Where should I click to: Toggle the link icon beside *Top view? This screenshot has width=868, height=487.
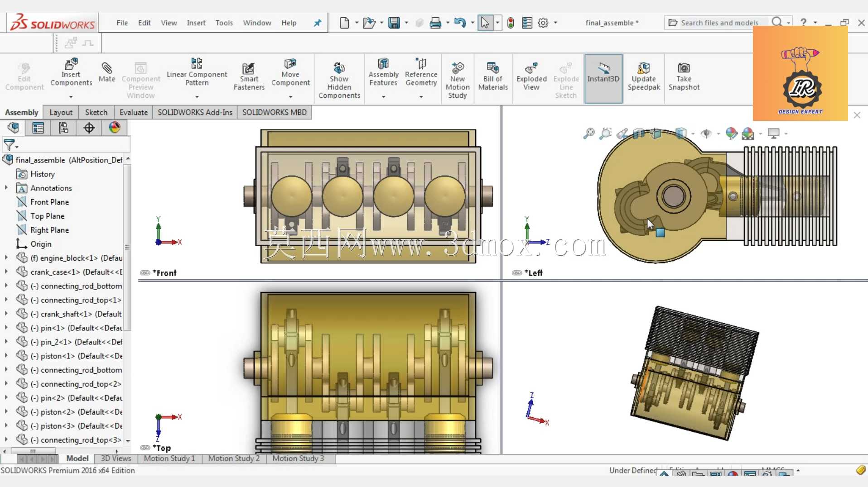point(145,448)
